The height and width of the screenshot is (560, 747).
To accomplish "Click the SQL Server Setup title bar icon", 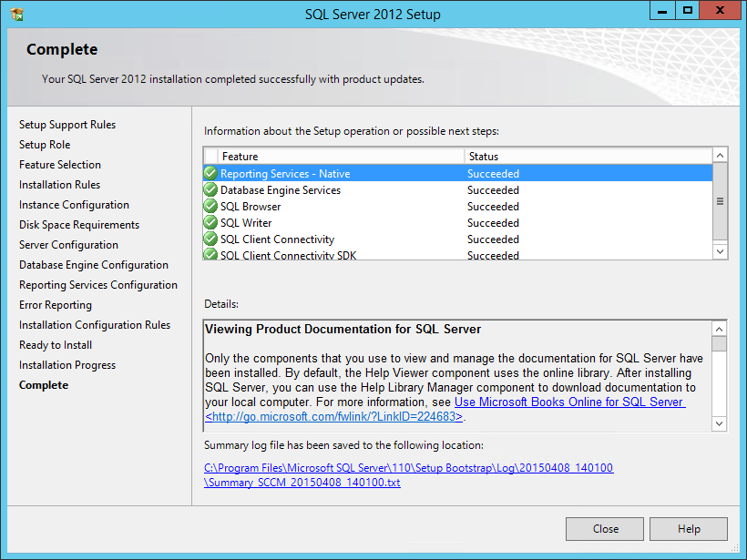I will click(x=16, y=15).
